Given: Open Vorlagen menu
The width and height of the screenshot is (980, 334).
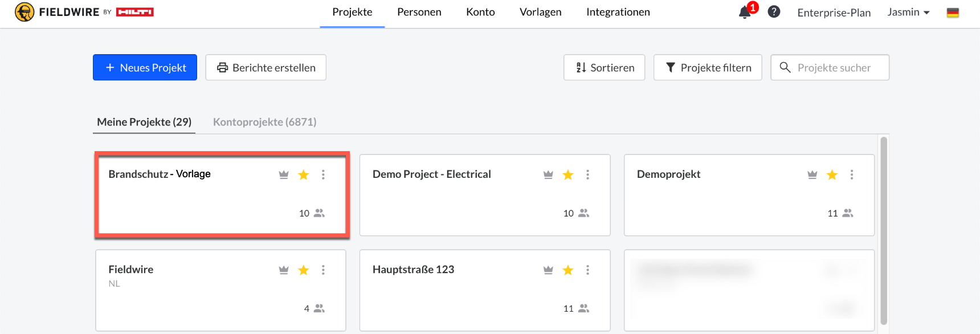Looking at the screenshot, I should pyautogui.click(x=540, y=12).
